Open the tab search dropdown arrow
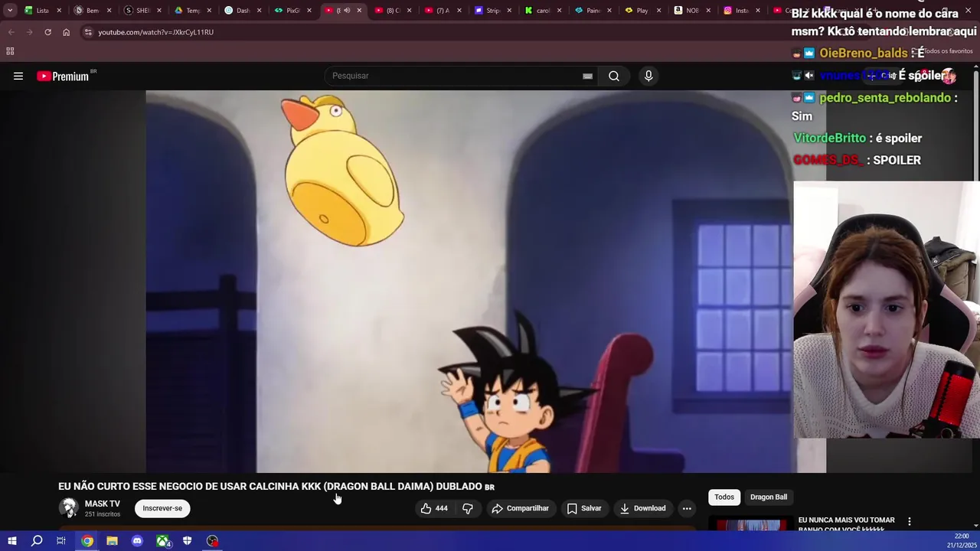Image resolution: width=980 pixels, height=551 pixels. click(10, 11)
